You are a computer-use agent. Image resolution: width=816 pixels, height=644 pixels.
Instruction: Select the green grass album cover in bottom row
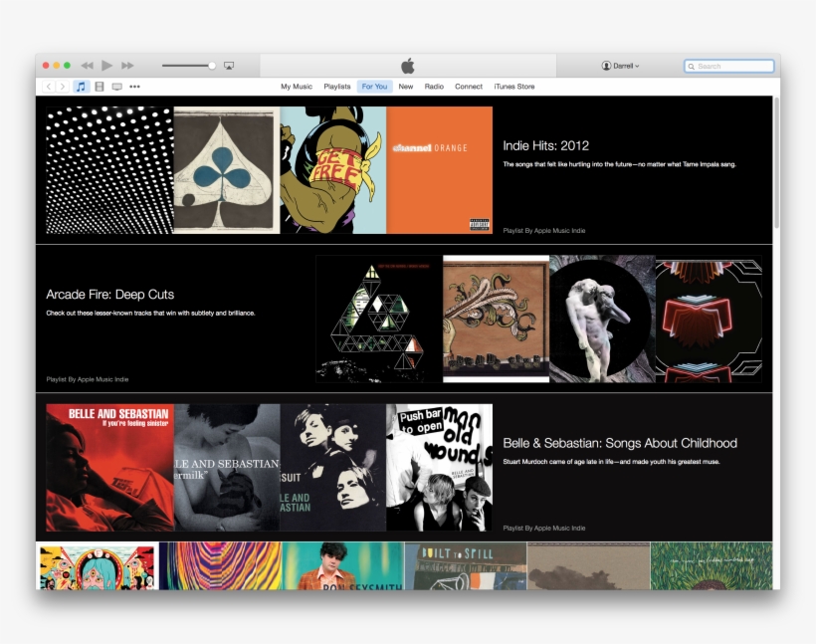click(x=712, y=566)
